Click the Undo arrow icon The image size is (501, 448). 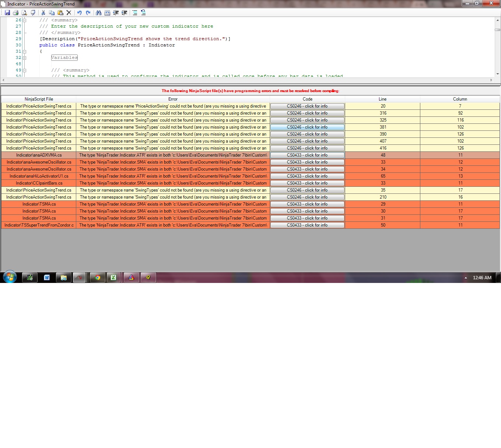tap(79, 13)
